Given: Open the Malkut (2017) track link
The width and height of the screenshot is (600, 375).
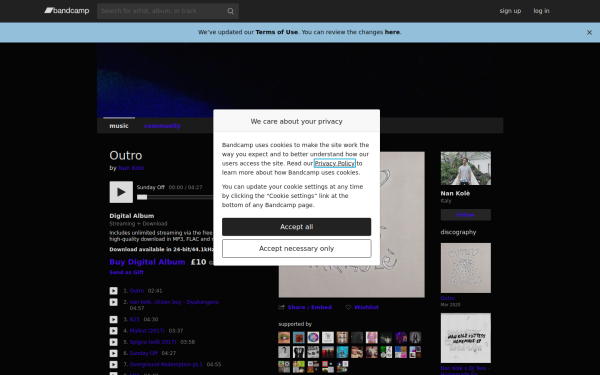Looking at the screenshot, I should [147, 331].
